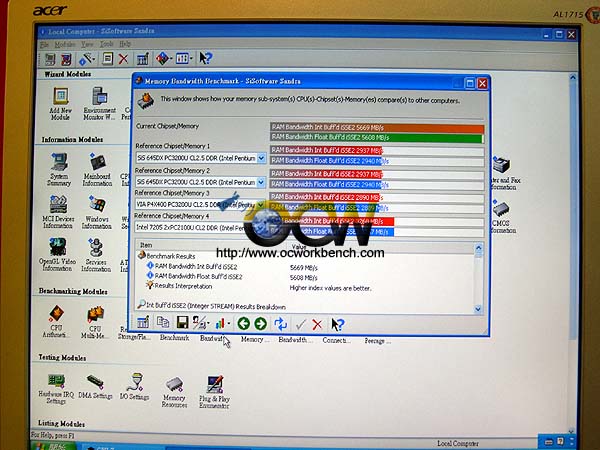600x450 pixels.
Task: Open the Hardware IRQ Settings module
Action: 56,388
